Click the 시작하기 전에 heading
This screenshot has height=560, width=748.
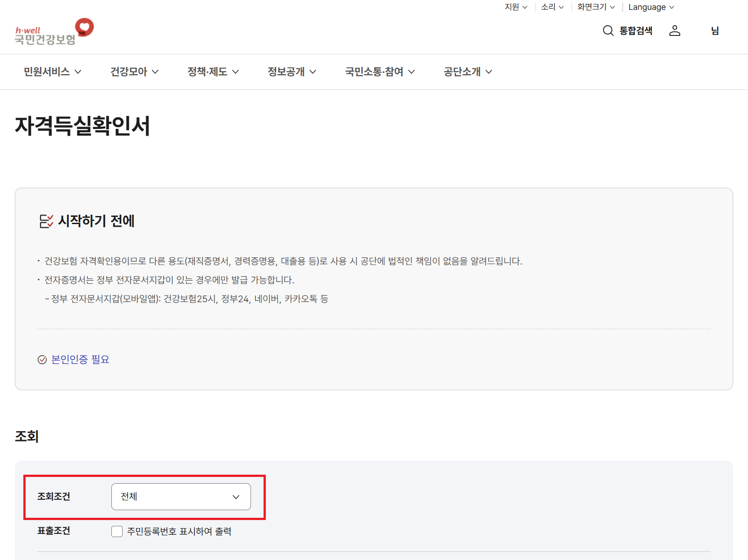pos(96,221)
